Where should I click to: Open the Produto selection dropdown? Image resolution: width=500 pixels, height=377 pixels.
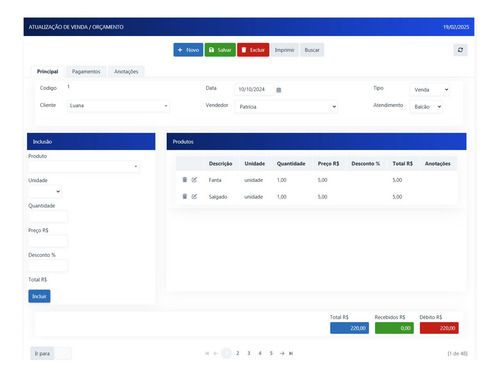point(84,166)
